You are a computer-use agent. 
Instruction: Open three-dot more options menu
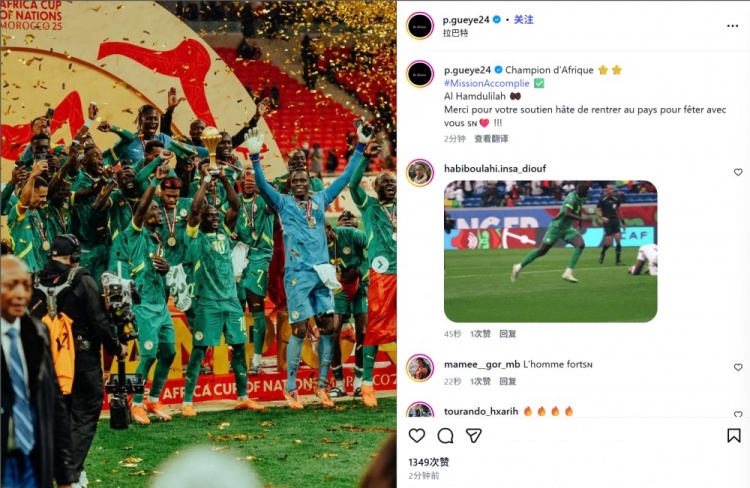coord(732,26)
